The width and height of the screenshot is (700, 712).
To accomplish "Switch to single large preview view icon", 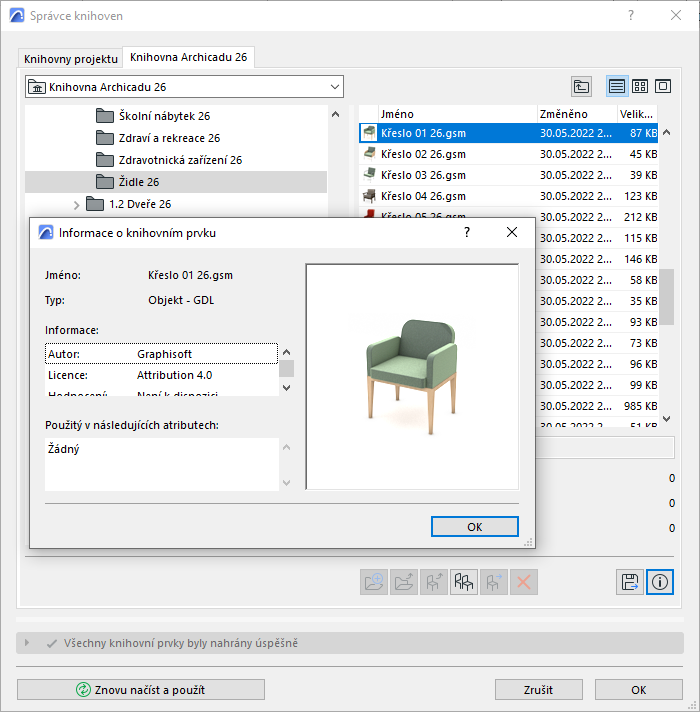I will coord(663,86).
